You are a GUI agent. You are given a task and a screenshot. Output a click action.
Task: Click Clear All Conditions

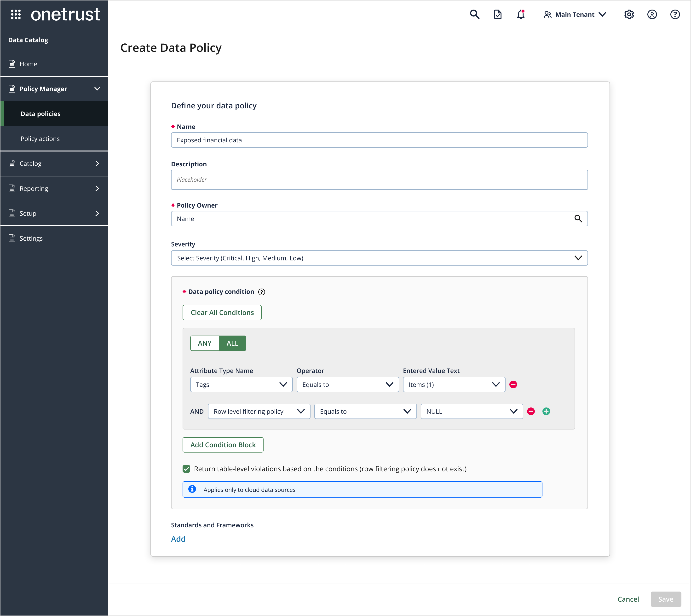pyautogui.click(x=222, y=312)
